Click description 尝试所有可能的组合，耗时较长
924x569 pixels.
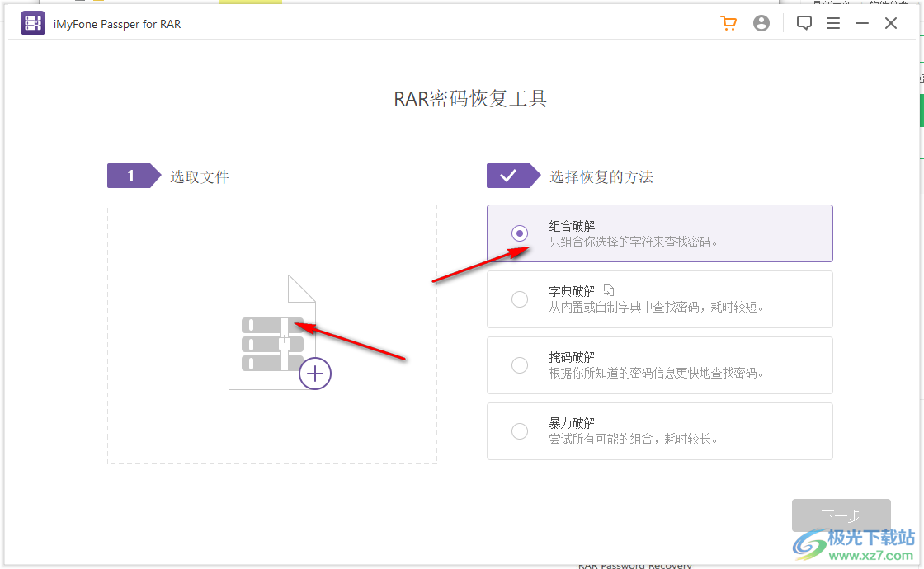coord(634,440)
